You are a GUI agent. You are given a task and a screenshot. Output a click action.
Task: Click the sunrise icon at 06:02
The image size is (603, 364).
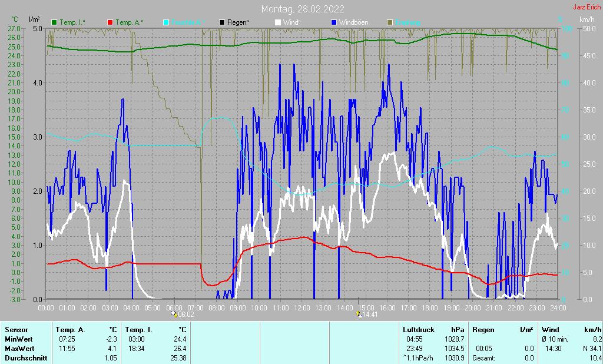(175, 314)
